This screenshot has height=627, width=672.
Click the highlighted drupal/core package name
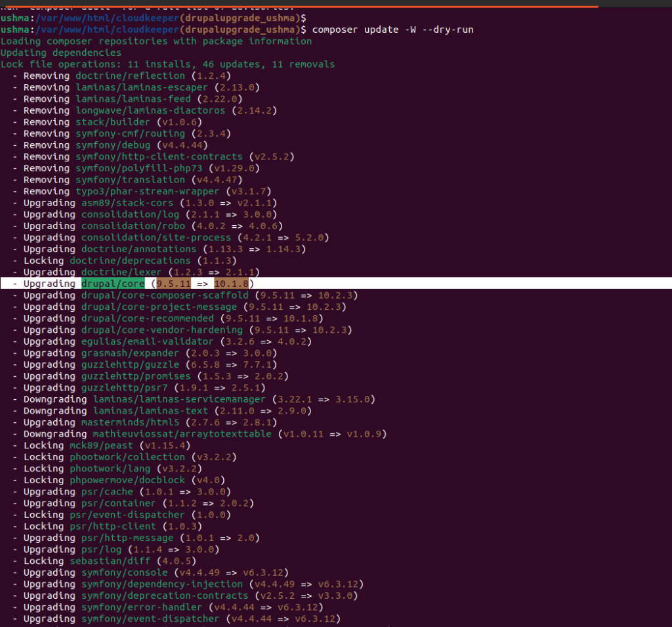point(113,284)
